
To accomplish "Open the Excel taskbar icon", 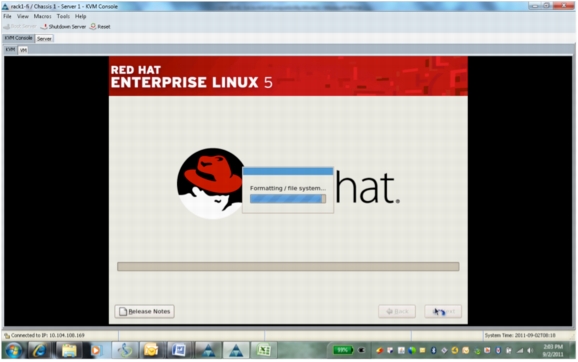I will (264, 350).
